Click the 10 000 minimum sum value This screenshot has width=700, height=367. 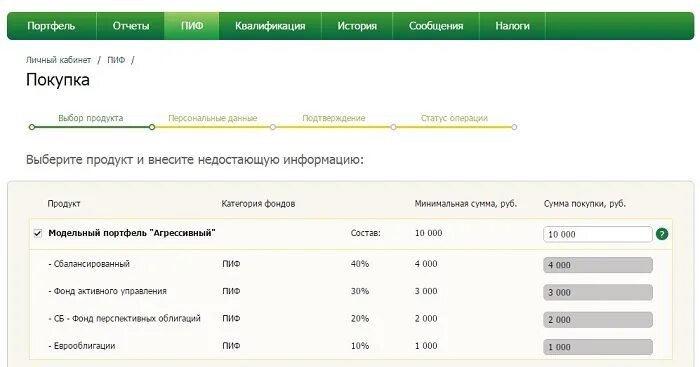point(429,233)
